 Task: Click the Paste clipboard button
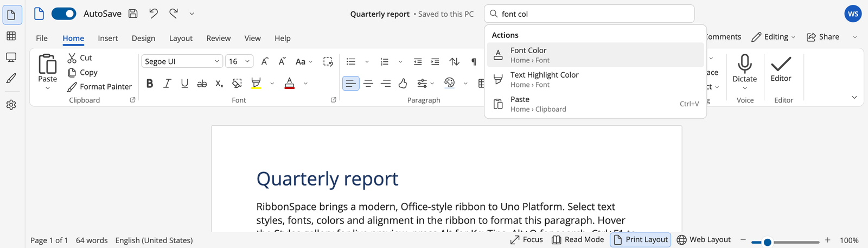coord(47,68)
